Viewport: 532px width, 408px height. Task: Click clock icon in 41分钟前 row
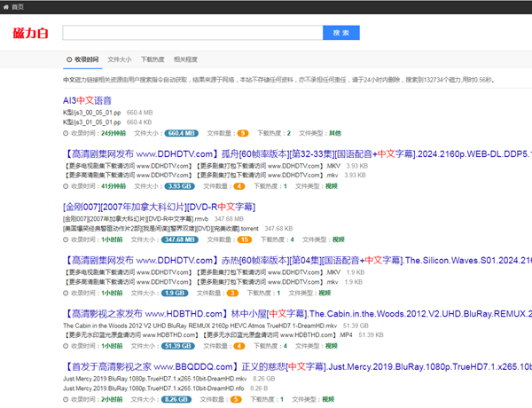coord(66,186)
